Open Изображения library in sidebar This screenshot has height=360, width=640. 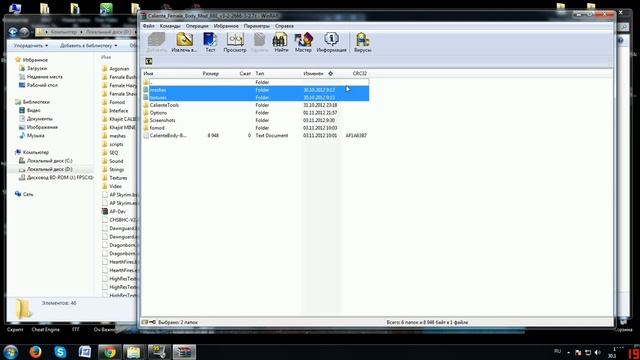point(38,127)
